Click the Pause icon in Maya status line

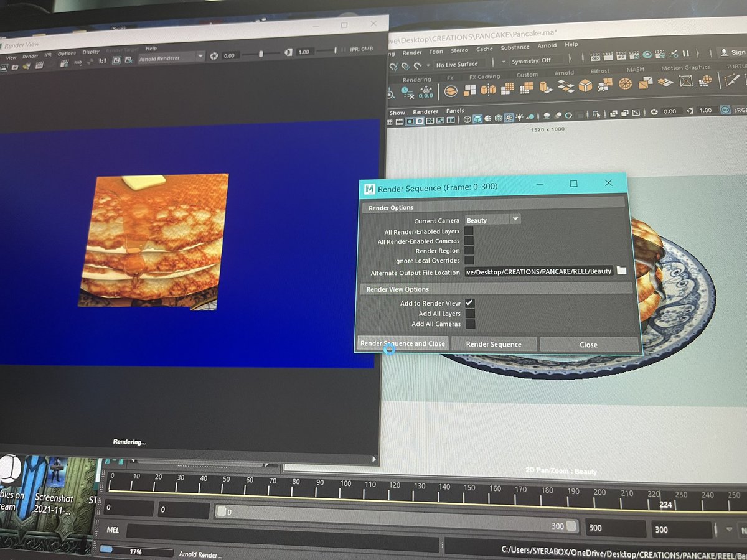[686, 54]
